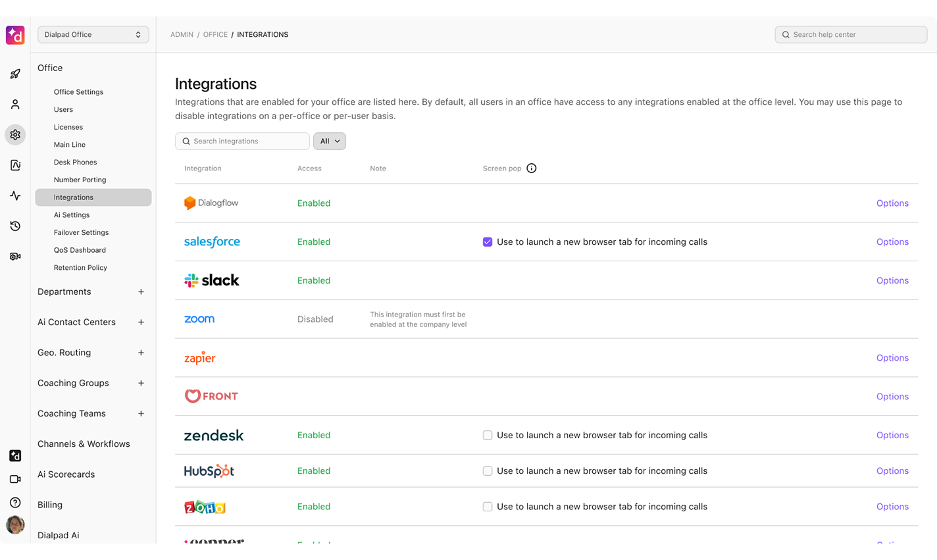Viewport: 937px width, 560px height.
Task: Open Options for the Slack integration
Action: tap(892, 280)
